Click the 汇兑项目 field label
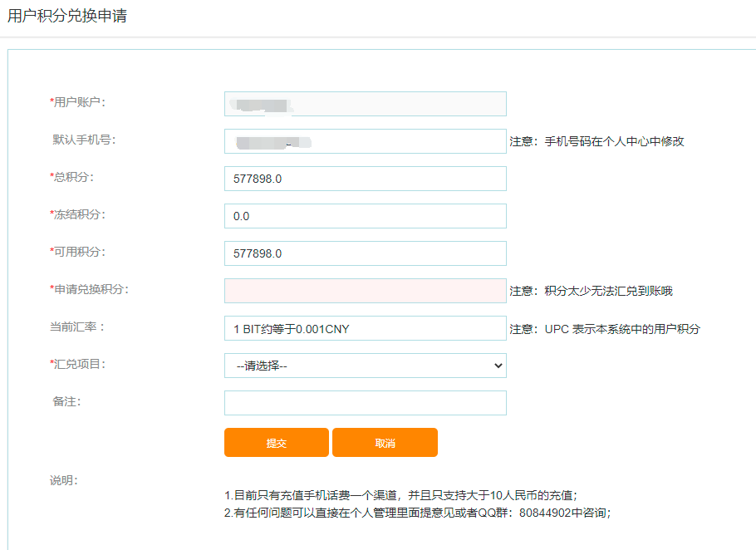This screenshot has width=756, height=550. [x=79, y=364]
